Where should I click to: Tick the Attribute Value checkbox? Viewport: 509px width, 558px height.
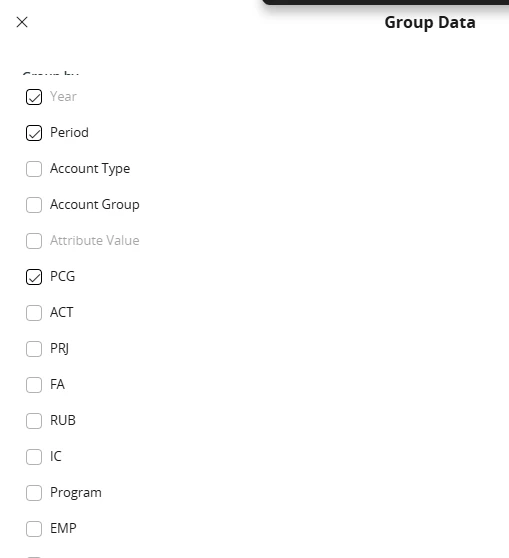click(34, 241)
